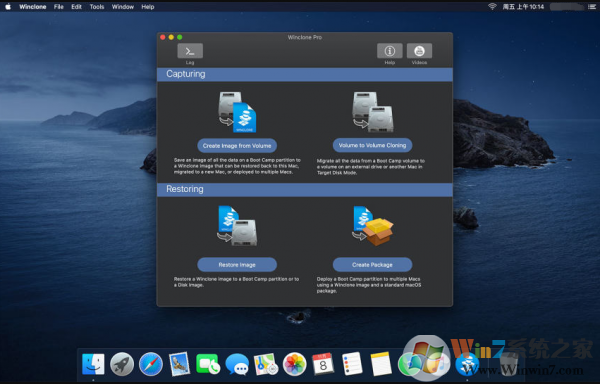The image size is (600, 384).
Task: Click the Volume to Volume Cloning drives icon
Action: (373, 112)
